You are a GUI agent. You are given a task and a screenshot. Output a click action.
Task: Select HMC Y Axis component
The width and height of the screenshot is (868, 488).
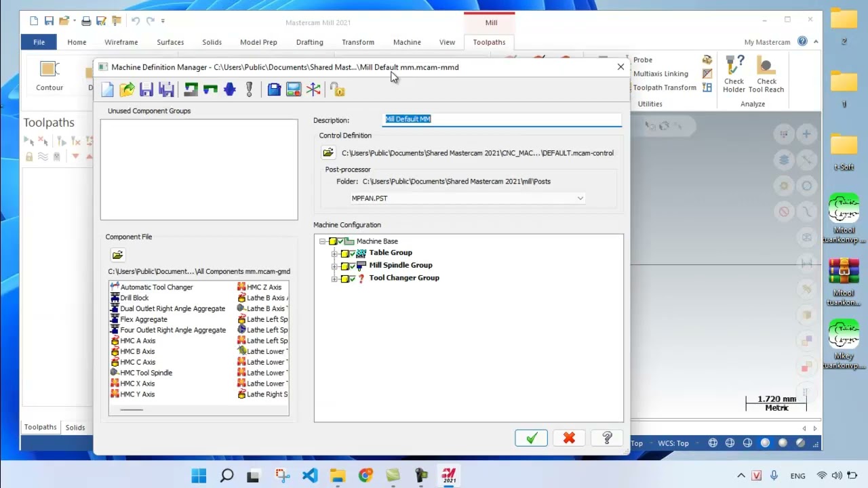[132, 394]
